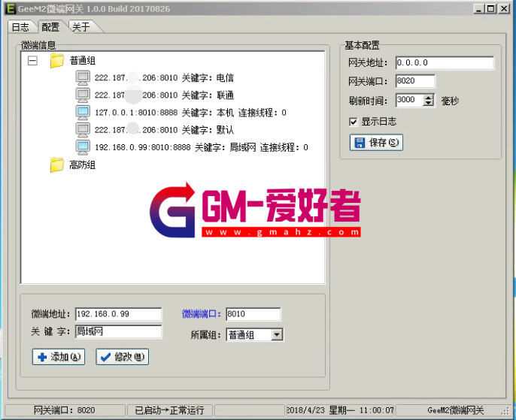Click the plus icon on the 添加 button
Image resolution: width=516 pixels, height=420 pixels.
point(42,357)
